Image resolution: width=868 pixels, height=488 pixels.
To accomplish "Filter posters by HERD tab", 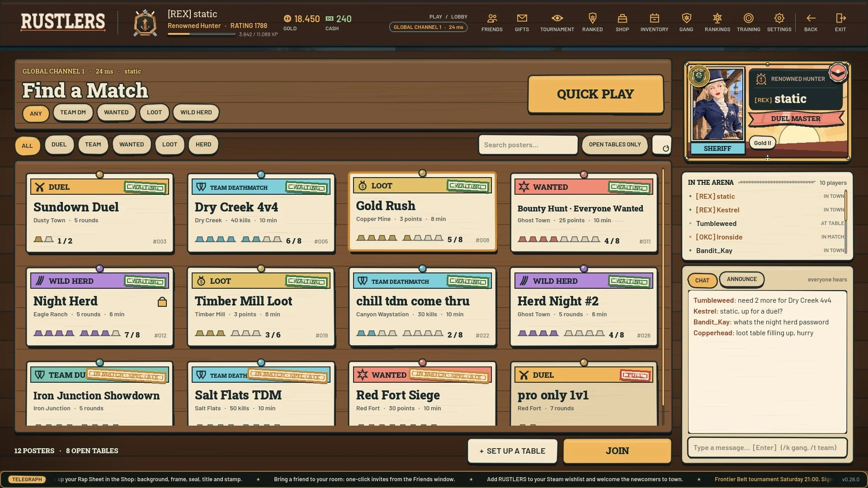I will click(x=203, y=145).
